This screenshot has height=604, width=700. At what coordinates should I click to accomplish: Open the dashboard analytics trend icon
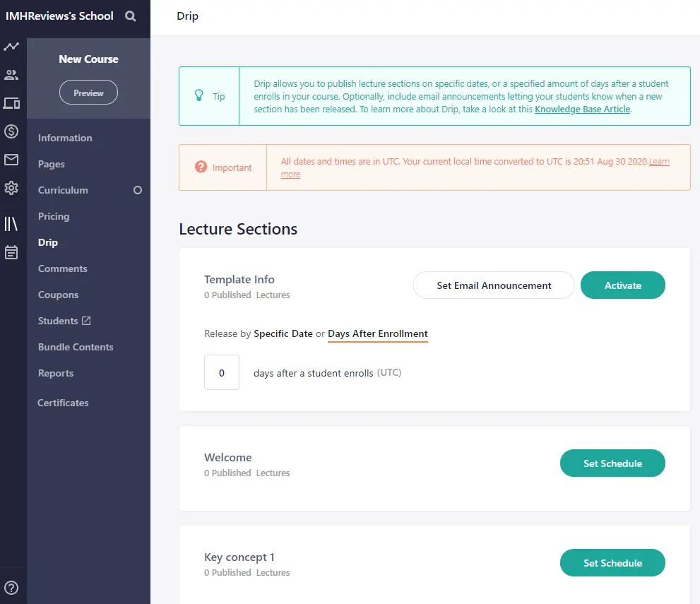coord(11,47)
